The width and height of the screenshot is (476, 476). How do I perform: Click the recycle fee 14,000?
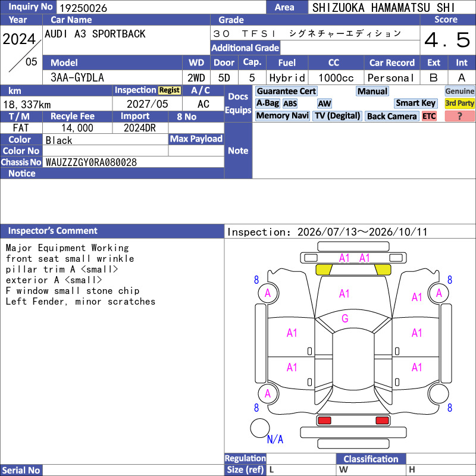[x=77, y=128]
